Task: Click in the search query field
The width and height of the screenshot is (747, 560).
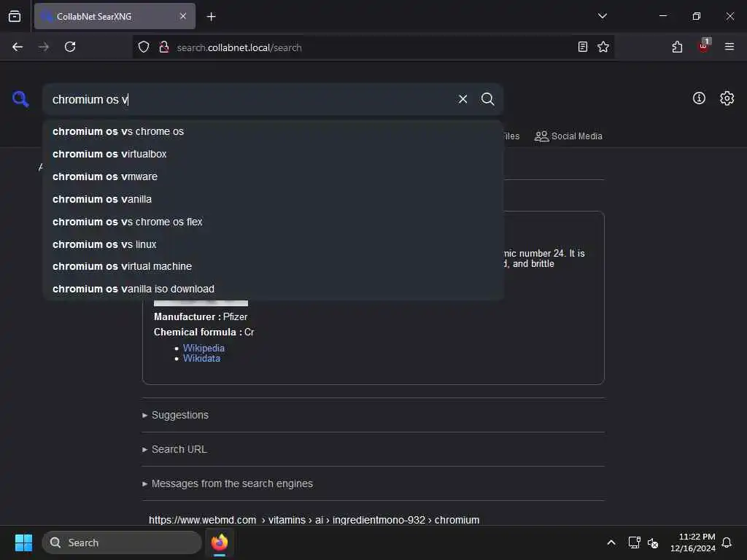Action: point(250,99)
